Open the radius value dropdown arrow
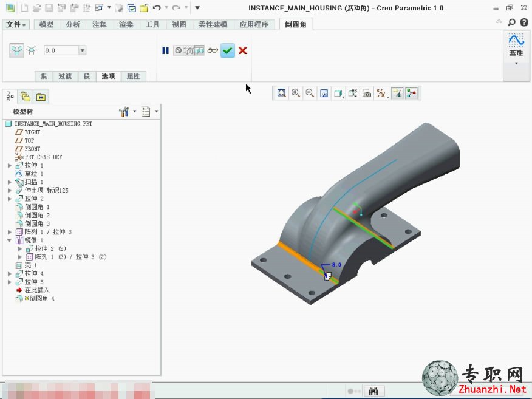The image size is (532, 399). pos(83,50)
